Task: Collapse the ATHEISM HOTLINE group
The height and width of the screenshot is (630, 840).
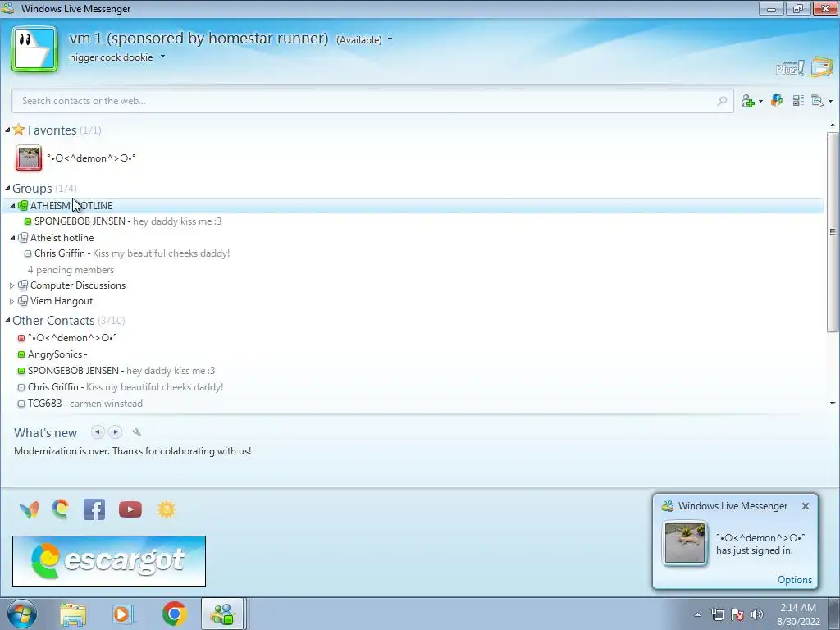Action: [12, 206]
